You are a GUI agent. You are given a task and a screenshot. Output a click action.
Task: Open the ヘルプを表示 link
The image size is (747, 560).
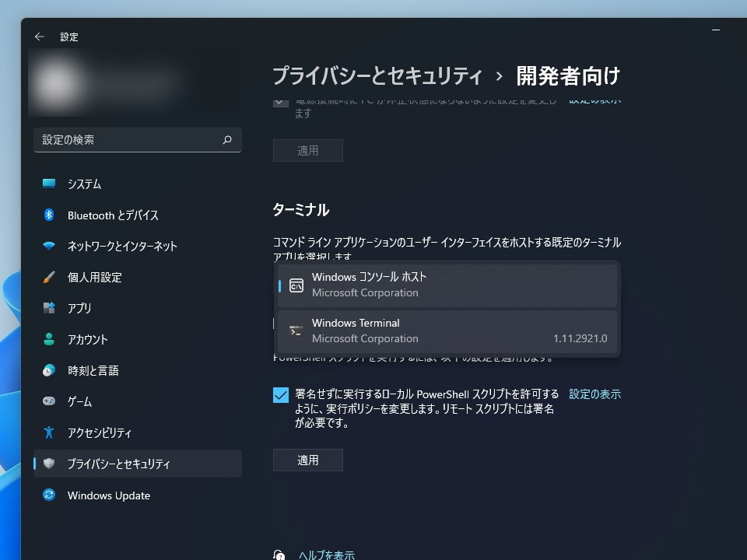click(x=325, y=554)
